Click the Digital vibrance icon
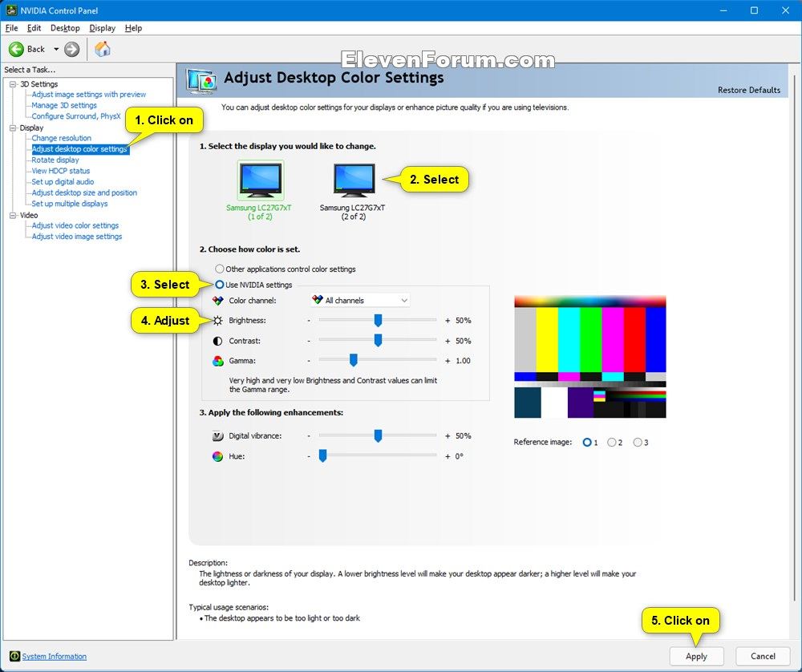The height and width of the screenshot is (672, 802). tap(217, 436)
